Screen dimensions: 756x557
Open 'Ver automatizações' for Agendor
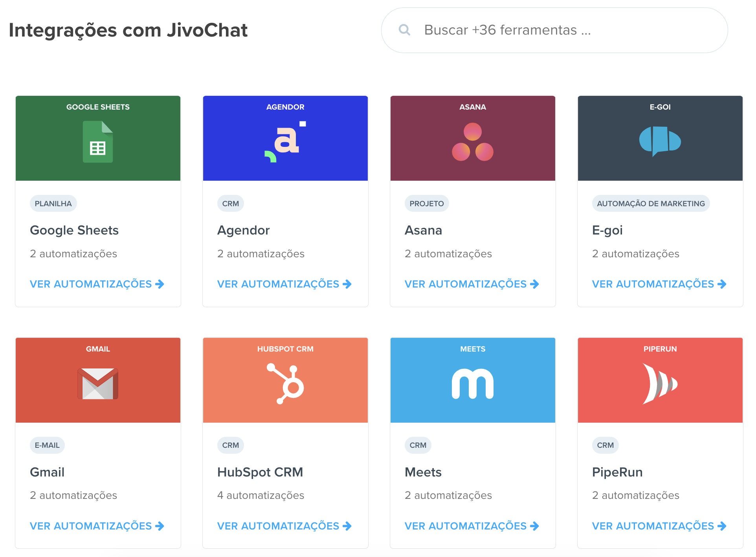284,284
